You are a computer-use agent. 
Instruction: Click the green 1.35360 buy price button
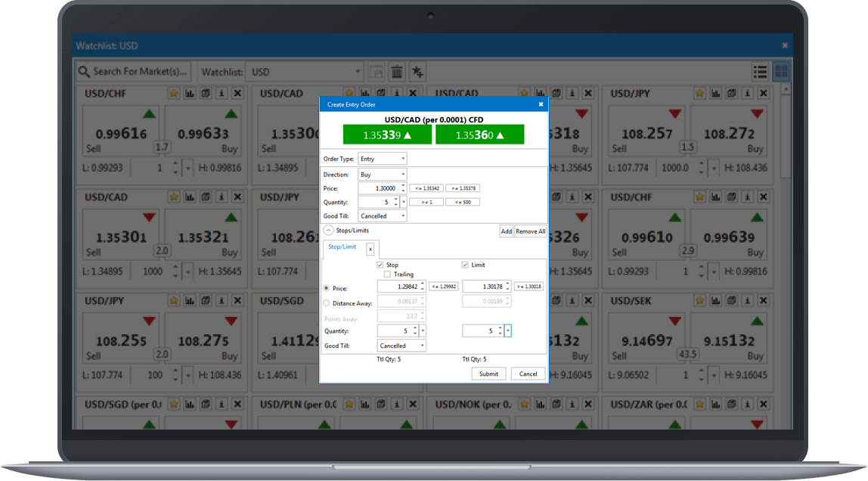(x=479, y=134)
